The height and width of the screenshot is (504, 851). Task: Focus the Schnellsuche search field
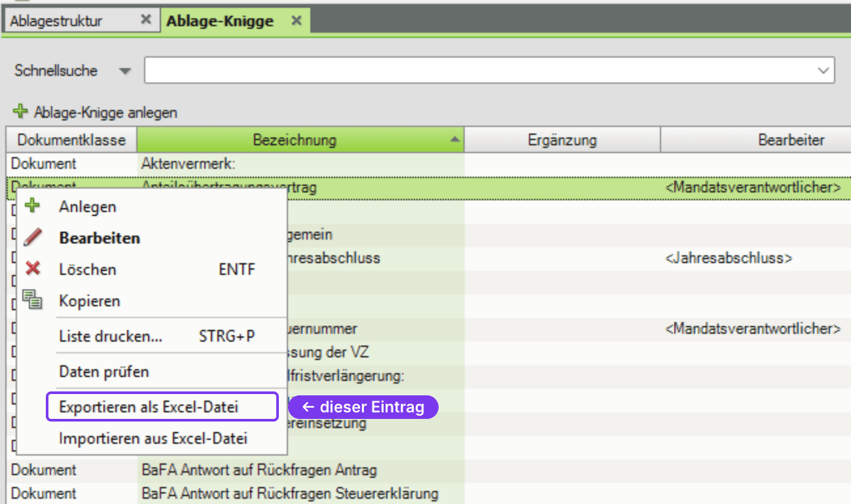click(x=490, y=71)
